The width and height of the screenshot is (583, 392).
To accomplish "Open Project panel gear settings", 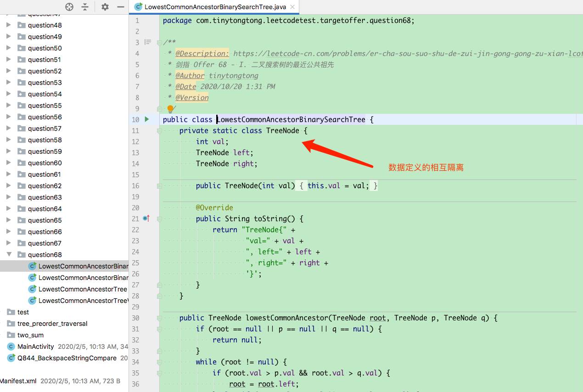I will (105, 6).
